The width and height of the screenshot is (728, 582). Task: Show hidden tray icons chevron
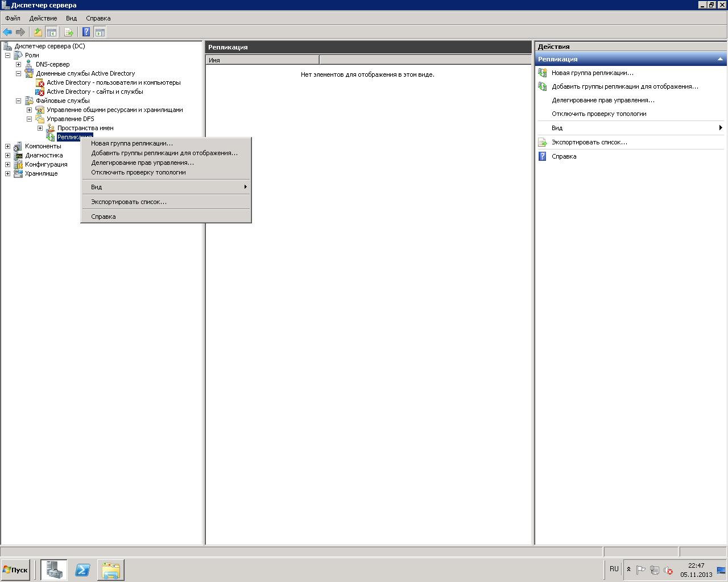click(x=628, y=569)
